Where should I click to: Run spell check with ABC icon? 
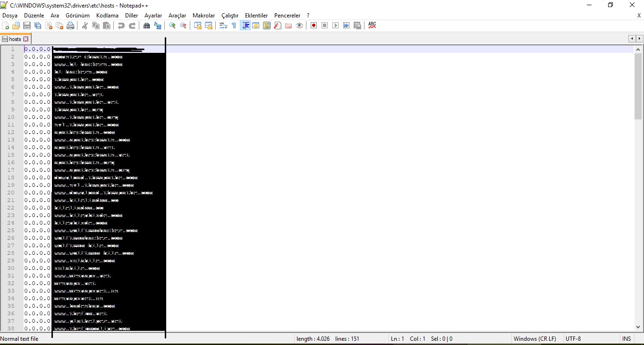click(372, 25)
